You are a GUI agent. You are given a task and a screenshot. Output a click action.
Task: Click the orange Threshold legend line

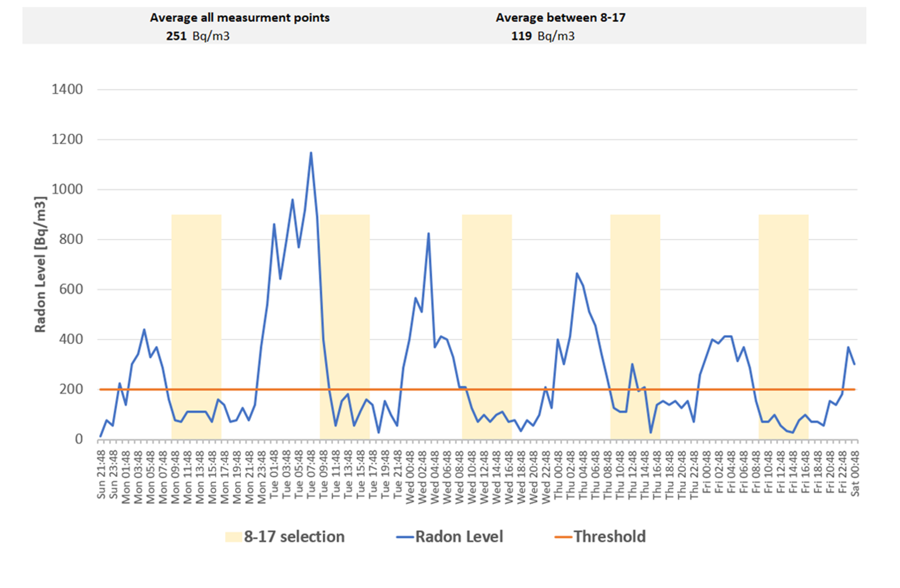pos(563,537)
